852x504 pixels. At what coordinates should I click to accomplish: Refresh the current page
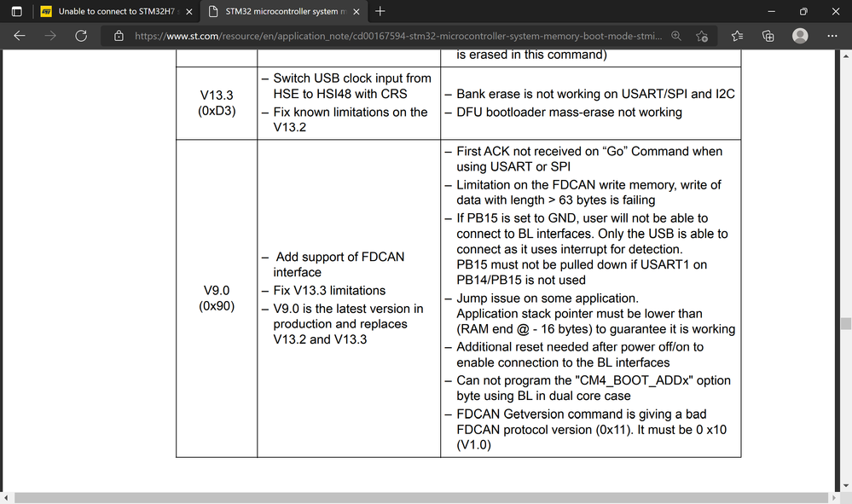coord(81,36)
